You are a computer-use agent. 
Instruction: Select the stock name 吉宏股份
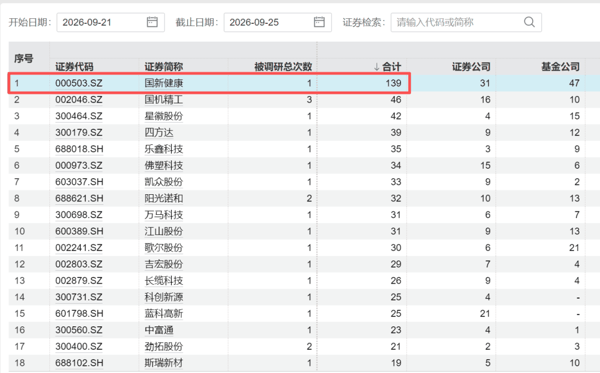(163, 264)
